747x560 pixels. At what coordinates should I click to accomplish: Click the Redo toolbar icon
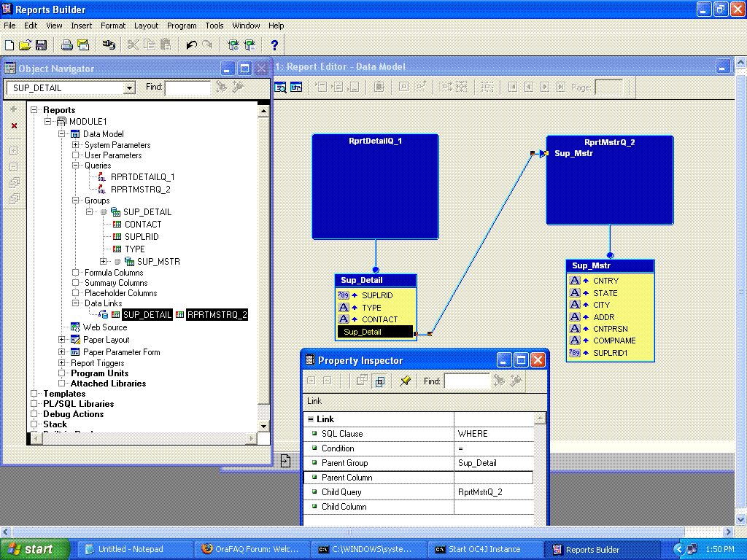(x=207, y=45)
